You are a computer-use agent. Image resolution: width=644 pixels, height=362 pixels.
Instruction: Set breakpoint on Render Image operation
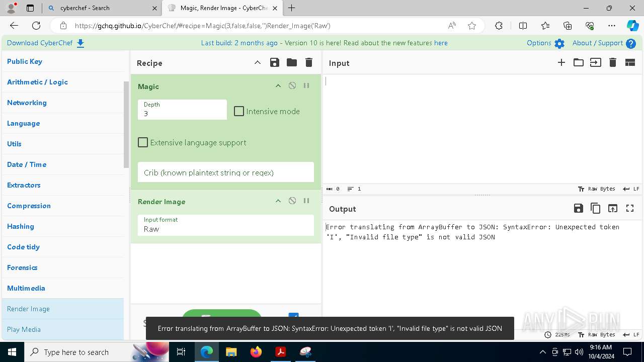306,201
